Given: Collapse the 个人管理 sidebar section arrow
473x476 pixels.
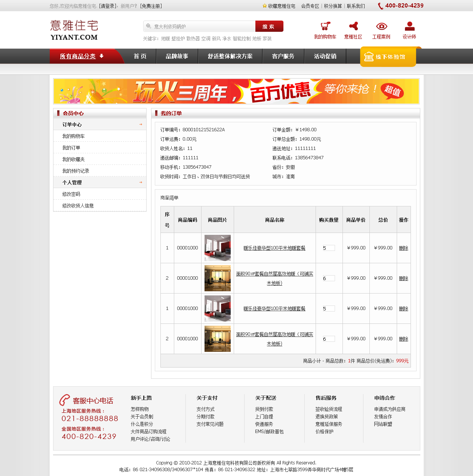Looking at the screenshot, I should 141,182.
